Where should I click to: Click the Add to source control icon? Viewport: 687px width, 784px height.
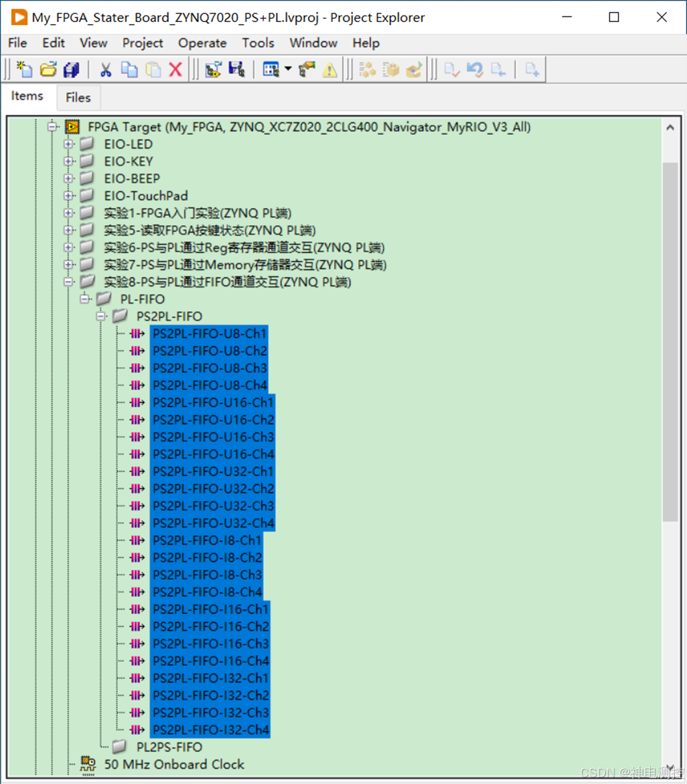(532, 69)
